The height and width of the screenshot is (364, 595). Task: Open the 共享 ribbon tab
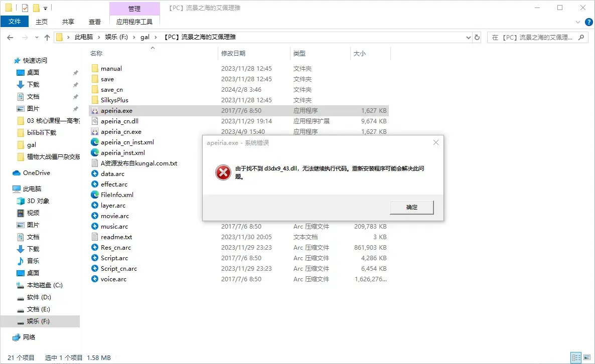[68, 22]
